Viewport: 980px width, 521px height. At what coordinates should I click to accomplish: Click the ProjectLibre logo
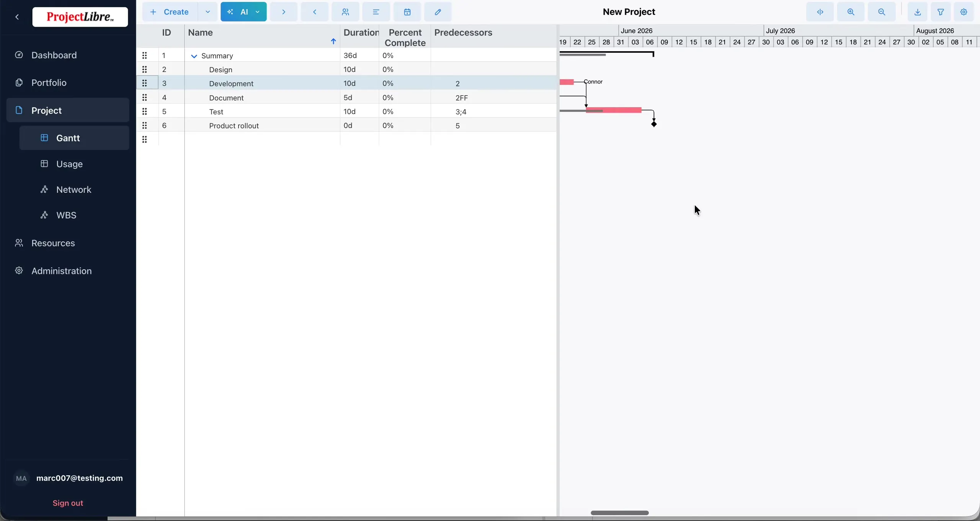click(80, 17)
